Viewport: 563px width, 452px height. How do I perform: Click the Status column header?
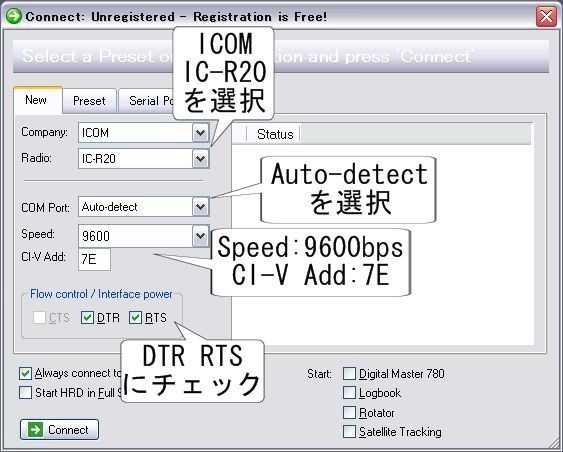275,134
